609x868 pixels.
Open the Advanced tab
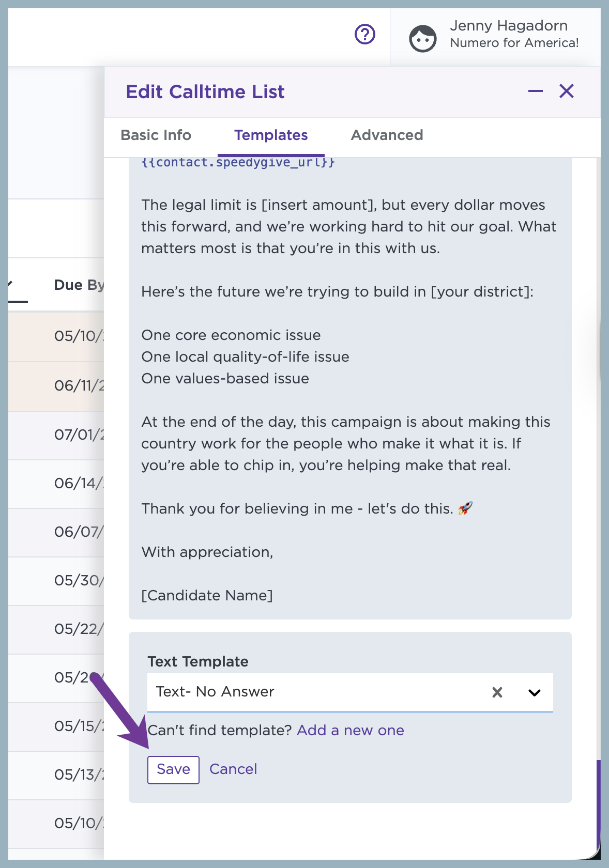pyautogui.click(x=387, y=135)
